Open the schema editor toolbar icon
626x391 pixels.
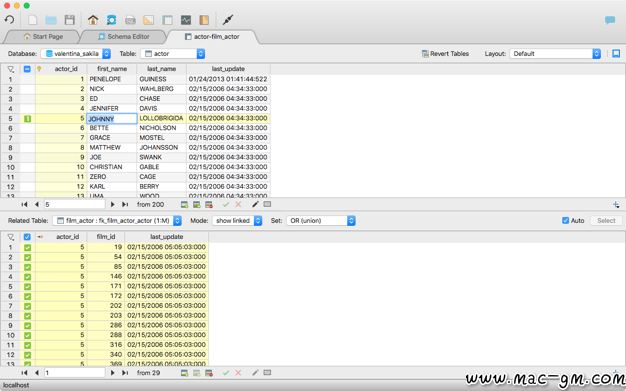(x=111, y=20)
